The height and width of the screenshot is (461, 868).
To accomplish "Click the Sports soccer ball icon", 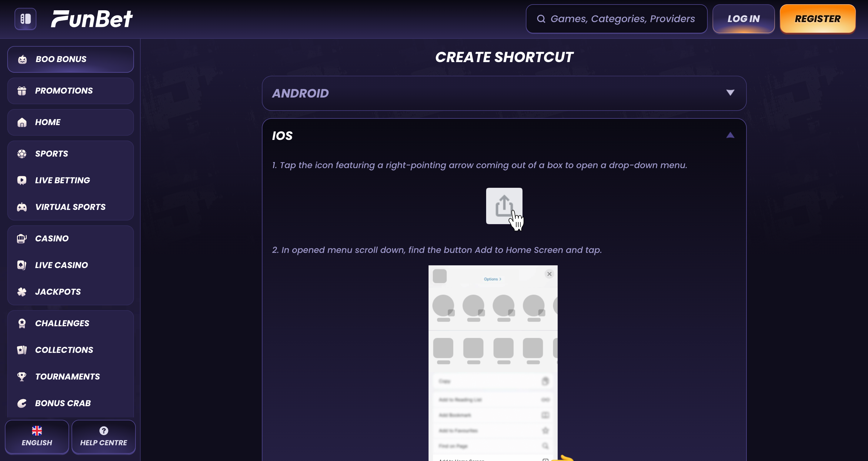I will [x=22, y=154].
